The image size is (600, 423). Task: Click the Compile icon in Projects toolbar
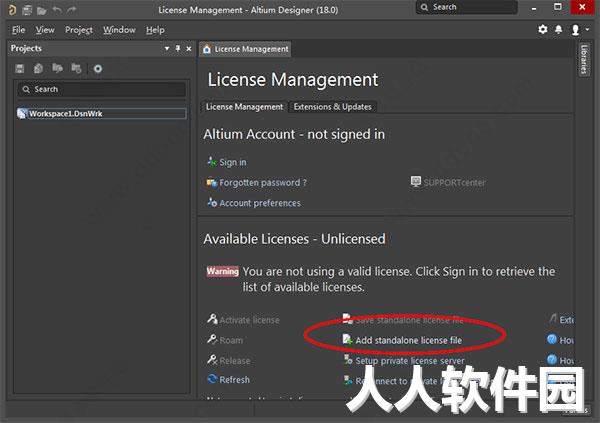[38, 69]
